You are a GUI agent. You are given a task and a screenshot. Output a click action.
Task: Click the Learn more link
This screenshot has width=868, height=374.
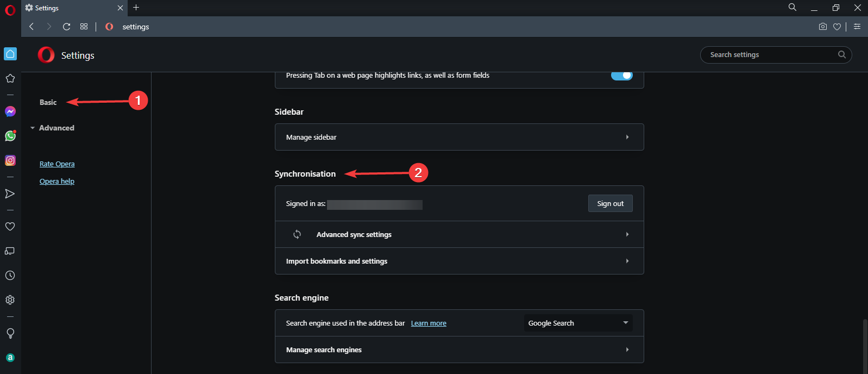[429, 323]
